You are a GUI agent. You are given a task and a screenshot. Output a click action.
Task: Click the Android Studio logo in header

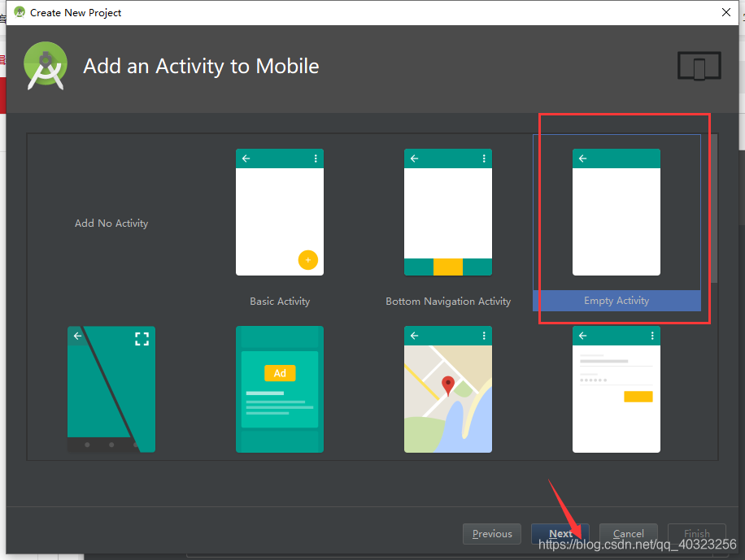[46, 66]
